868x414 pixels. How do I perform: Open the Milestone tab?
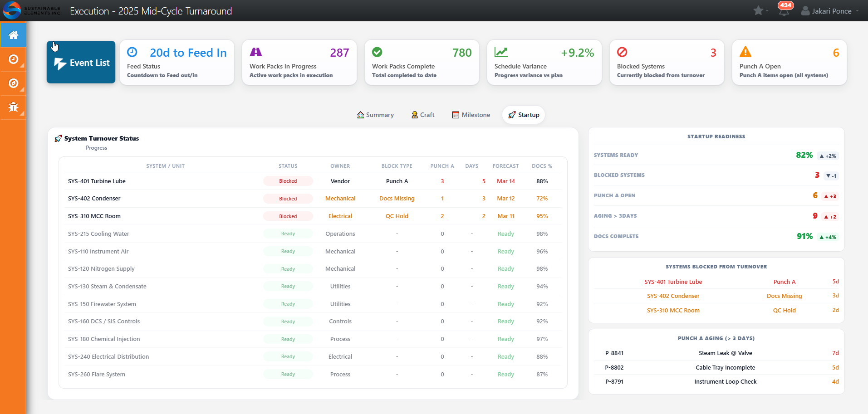[x=471, y=115]
